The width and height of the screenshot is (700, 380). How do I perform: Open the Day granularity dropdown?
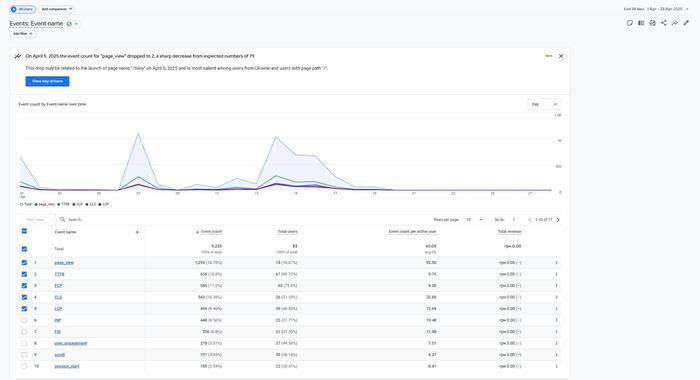pos(544,104)
